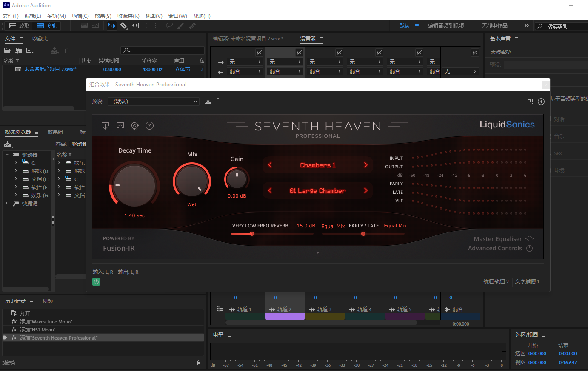The width and height of the screenshot is (588, 371).
Task: Click the plugin routing diagram icon
Action: point(530,102)
